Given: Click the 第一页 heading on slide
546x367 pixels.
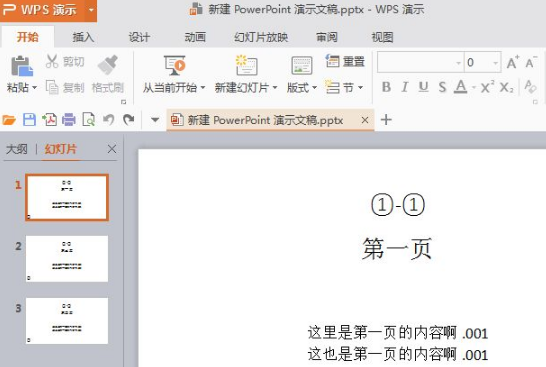Looking at the screenshot, I should (397, 249).
